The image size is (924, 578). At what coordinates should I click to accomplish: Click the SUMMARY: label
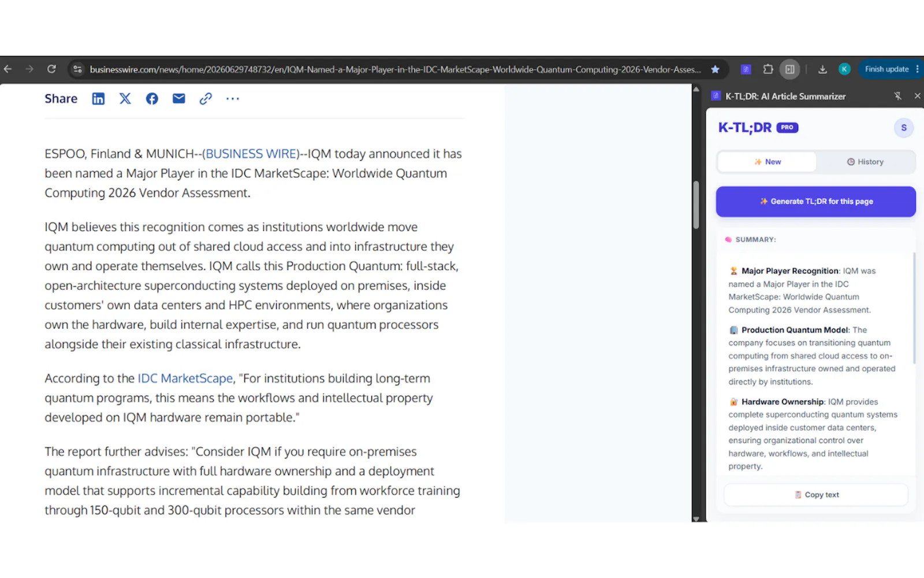coord(755,239)
